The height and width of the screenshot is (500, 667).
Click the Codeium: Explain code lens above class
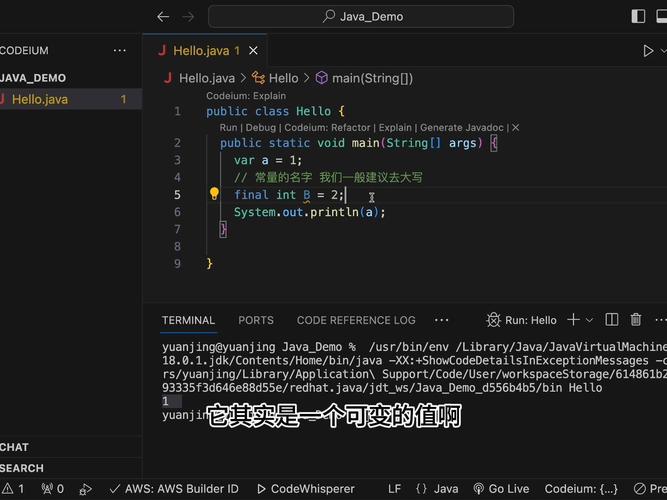(x=246, y=96)
